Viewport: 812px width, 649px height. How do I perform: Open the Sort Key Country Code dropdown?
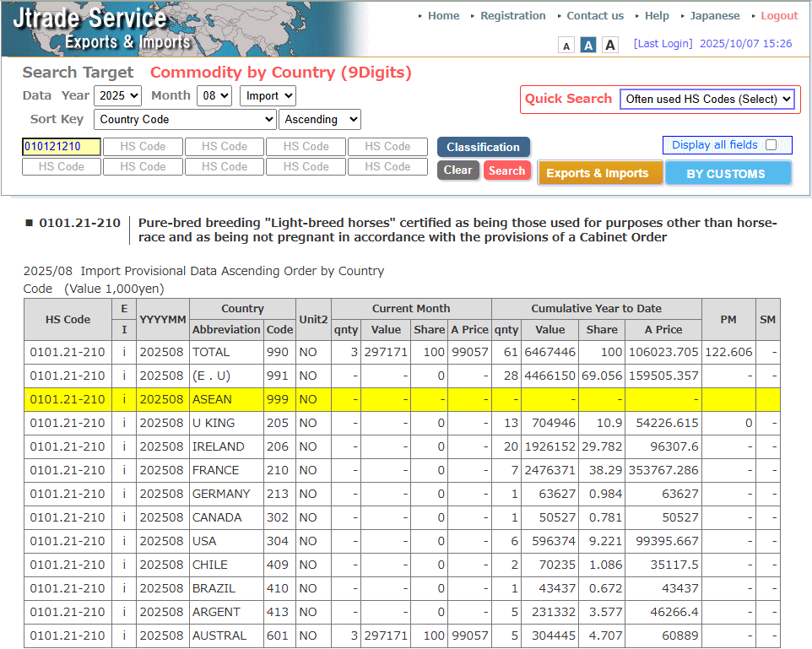coord(185,120)
